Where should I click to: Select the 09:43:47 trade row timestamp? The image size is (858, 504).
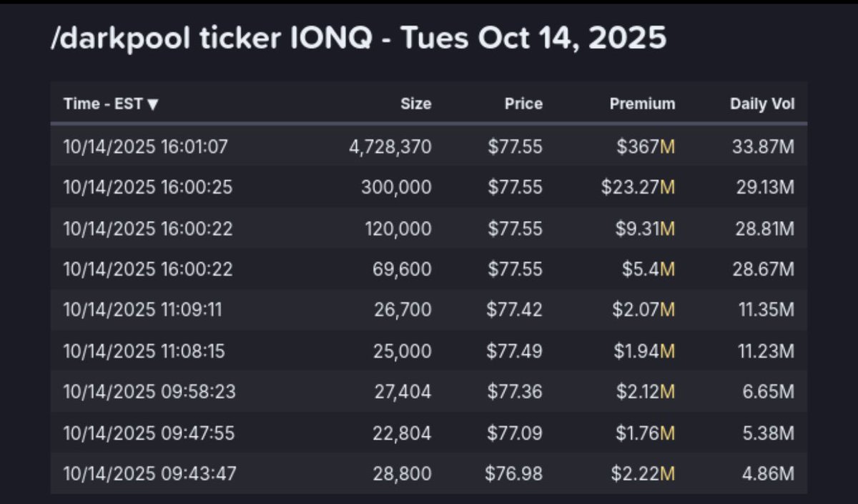tap(149, 473)
